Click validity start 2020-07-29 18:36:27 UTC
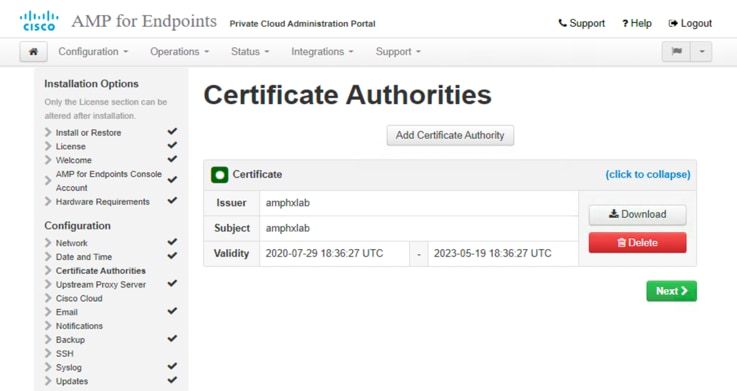This screenshot has height=391, width=737. tap(324, 253)
